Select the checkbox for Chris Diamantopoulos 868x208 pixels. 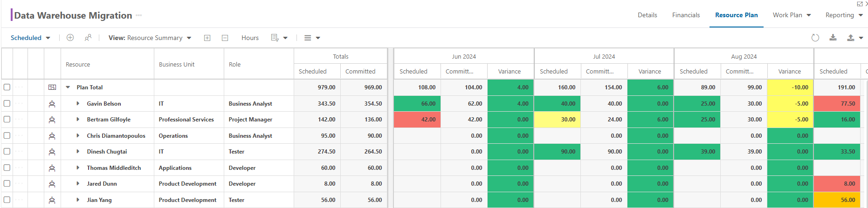tap(7, 135)
